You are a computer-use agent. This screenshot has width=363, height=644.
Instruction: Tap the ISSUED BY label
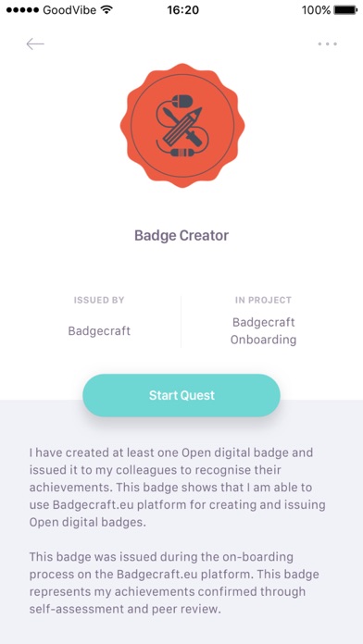(99, 300)
